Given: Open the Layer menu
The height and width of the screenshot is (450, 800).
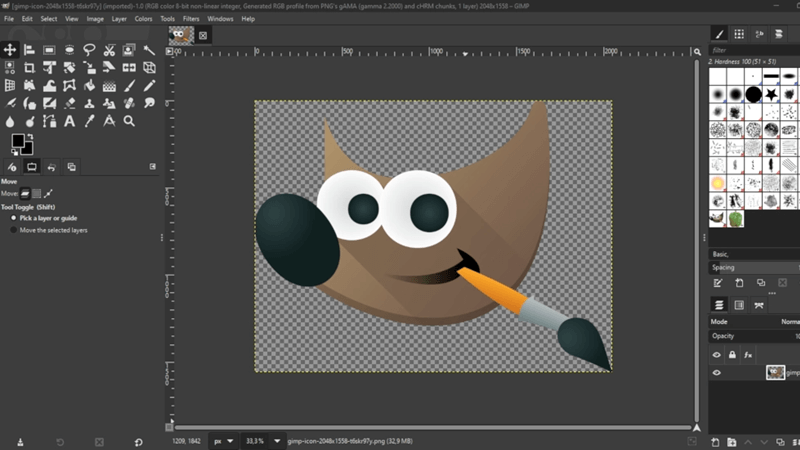Looking at the screenshot, I should coord(119,19).
